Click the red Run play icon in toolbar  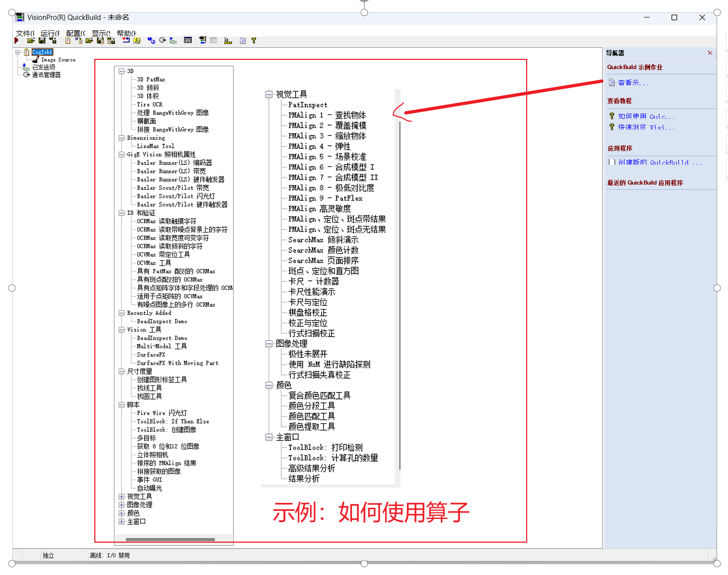(16, 40)
